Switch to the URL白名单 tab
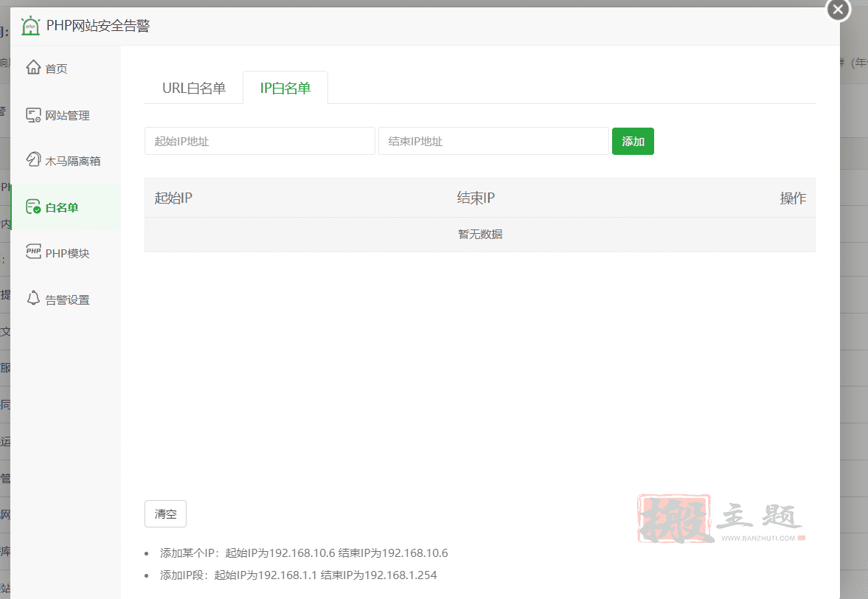Viewport: 868px width, 599px height. click(x=194, y=88)
